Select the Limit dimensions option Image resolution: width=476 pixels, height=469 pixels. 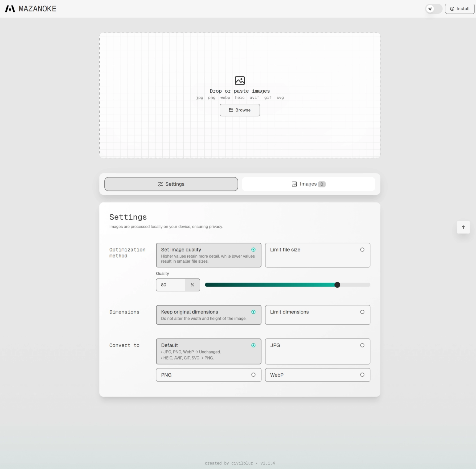click(318, 315)
